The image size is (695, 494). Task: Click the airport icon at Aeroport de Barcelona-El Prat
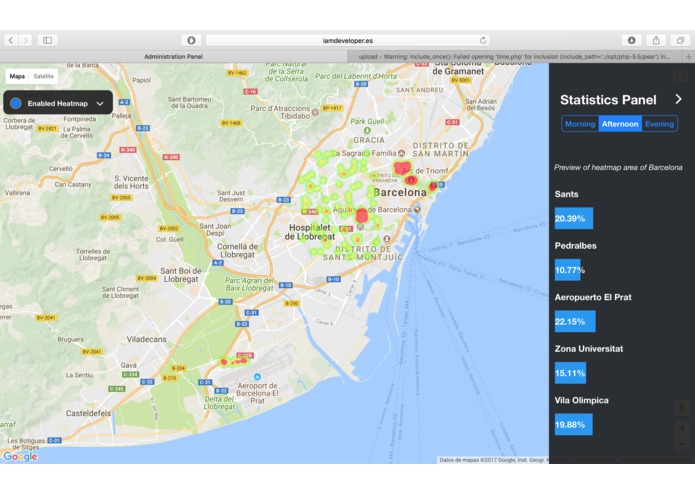click(257, 377)
